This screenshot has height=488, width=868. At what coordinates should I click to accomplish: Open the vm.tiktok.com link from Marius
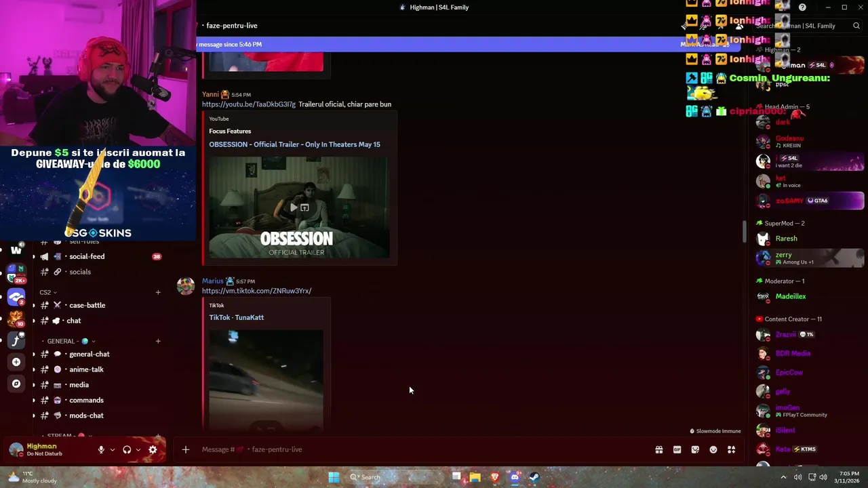click(x=256, y=291)
